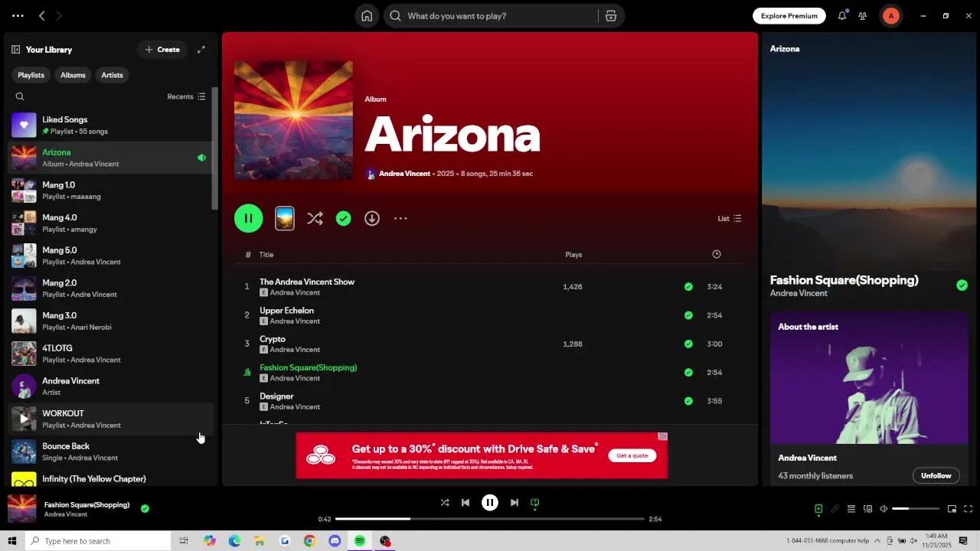Filter library by Playlists
Screen dimensions: 980x551
pyautogui.click(x=31, y=75)
